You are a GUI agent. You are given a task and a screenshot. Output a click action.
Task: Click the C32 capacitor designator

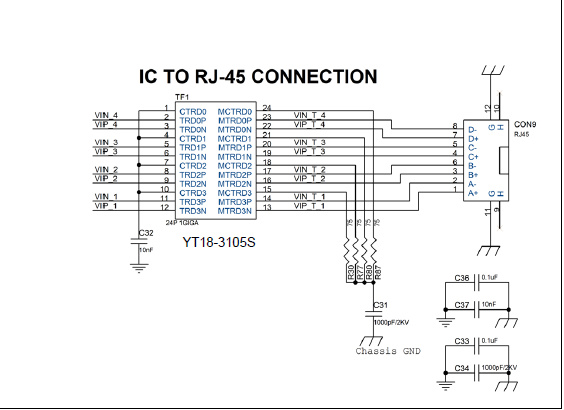coord(146,233)
